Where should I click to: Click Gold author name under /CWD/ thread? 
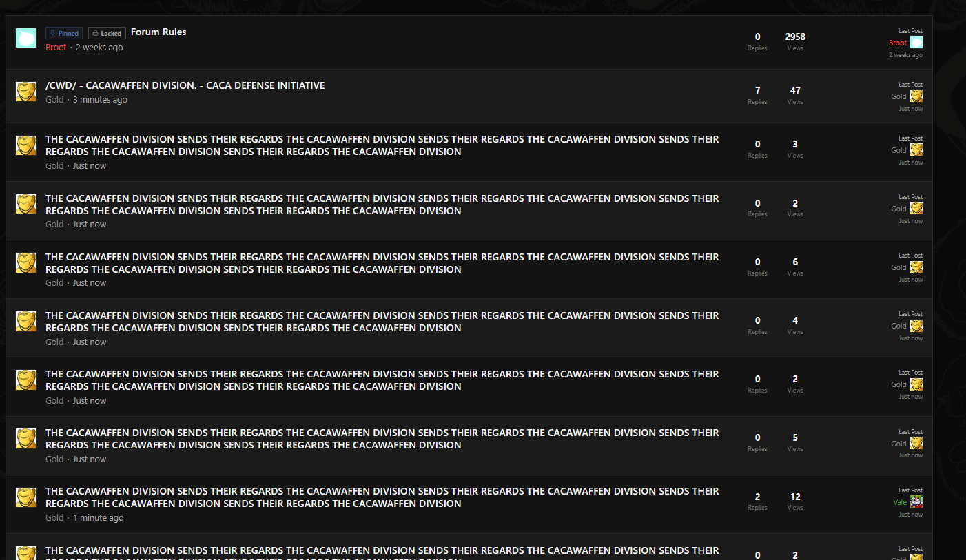tap(54, 100)
